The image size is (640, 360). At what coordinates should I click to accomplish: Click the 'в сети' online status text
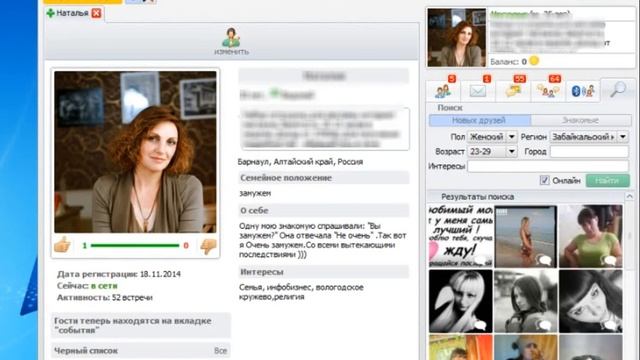tap(104, 286)
